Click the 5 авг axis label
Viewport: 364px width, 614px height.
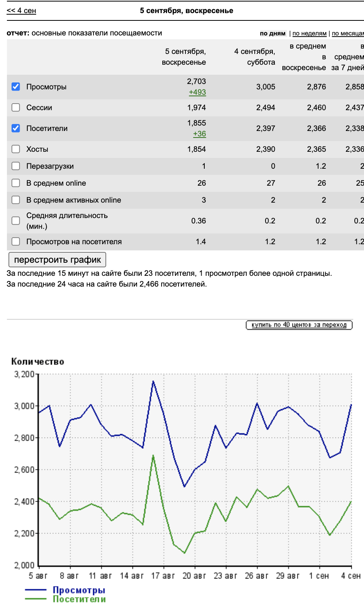coord(38,576)
